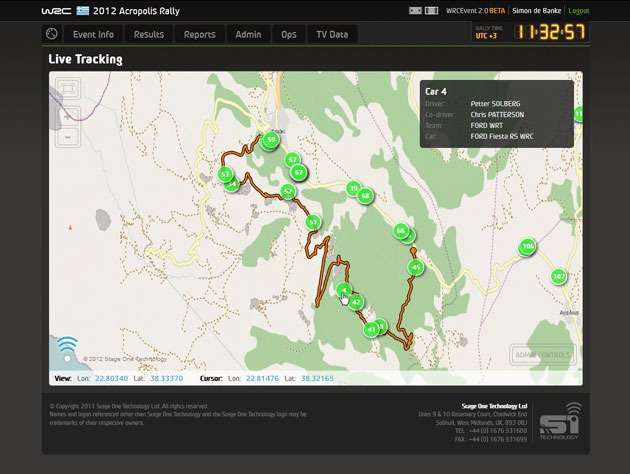Open the Event Info tab

point(93,34)
